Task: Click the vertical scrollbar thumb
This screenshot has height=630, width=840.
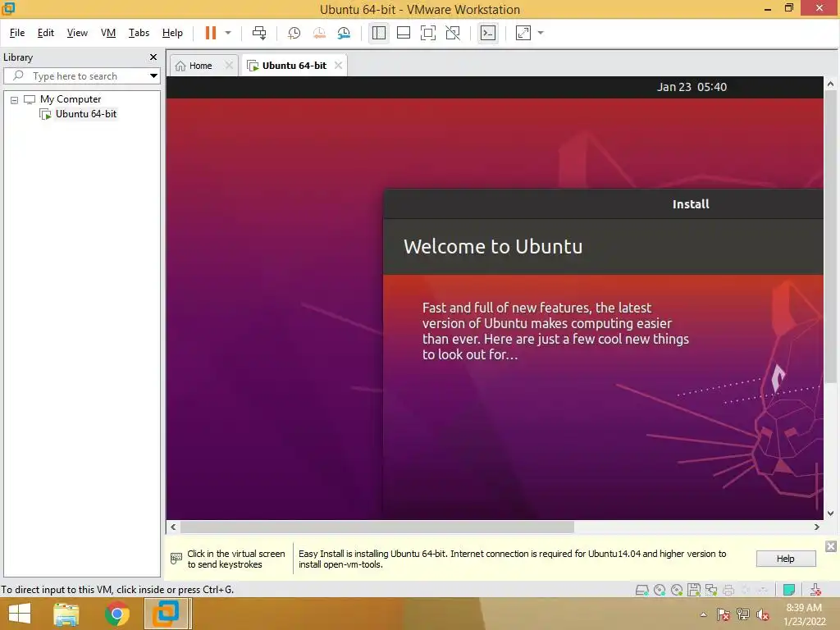Action: [x=830, y=237]
